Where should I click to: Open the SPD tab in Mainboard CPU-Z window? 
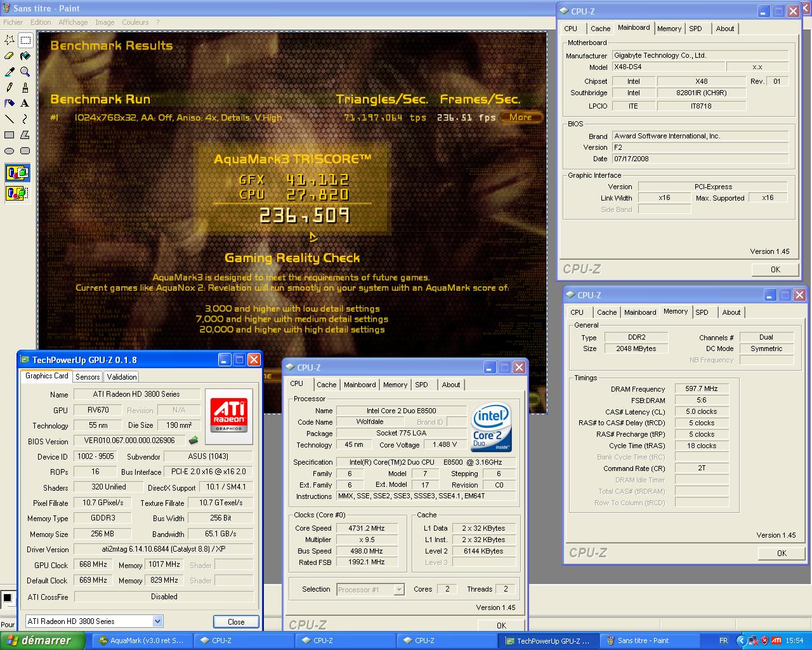coord(695,29)
